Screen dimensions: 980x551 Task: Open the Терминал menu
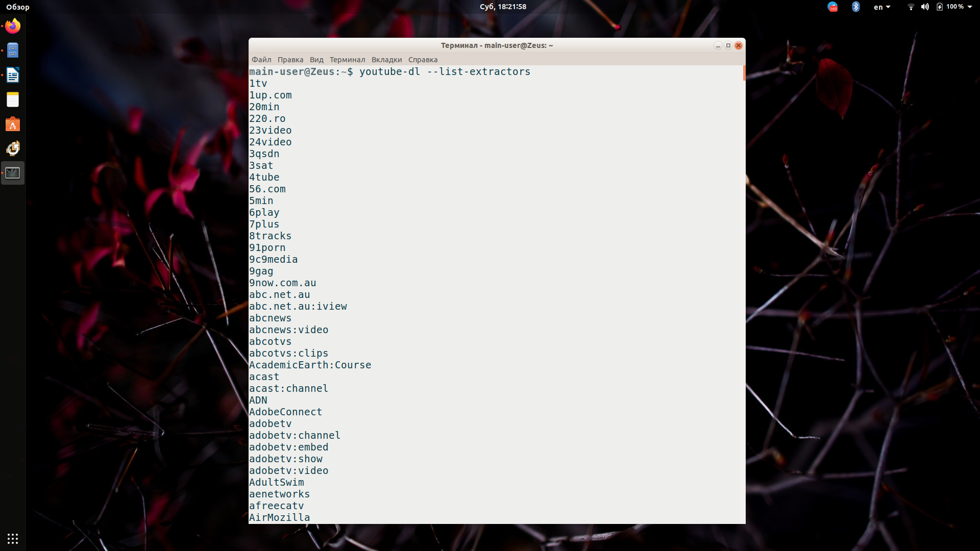click(x=347, y=60)
